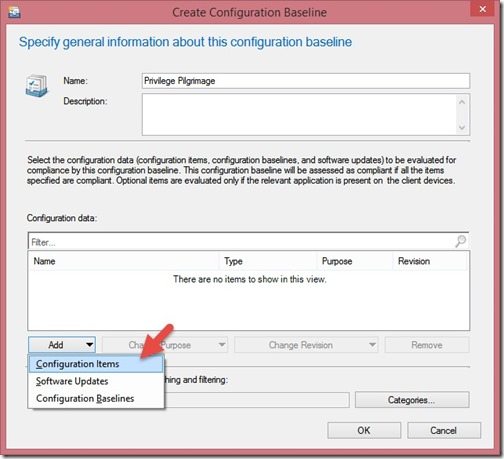Screen dimensions: 504x459
Task: Click the configuration baseline icon beside Name
Action: point(37,86)
